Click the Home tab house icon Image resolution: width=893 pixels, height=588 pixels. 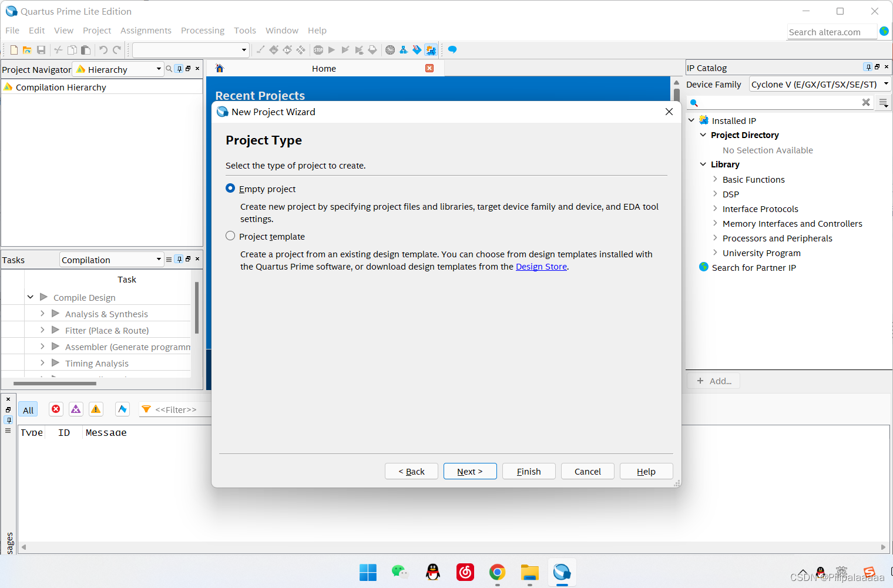220,68
